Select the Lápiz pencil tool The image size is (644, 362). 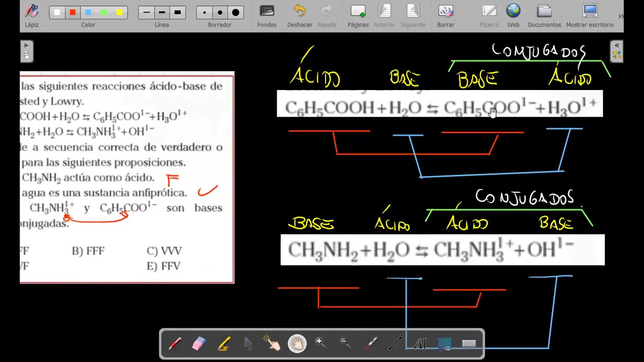tap(32, 16)
